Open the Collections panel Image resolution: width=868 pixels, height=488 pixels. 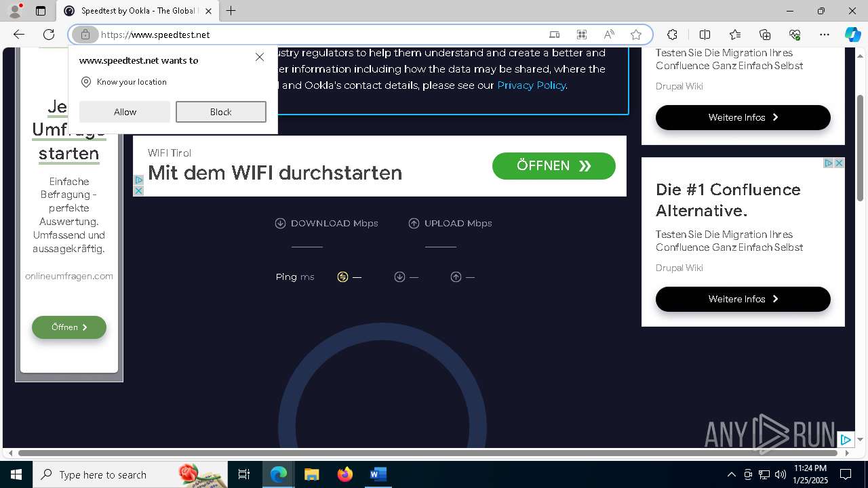pos(765,35)
